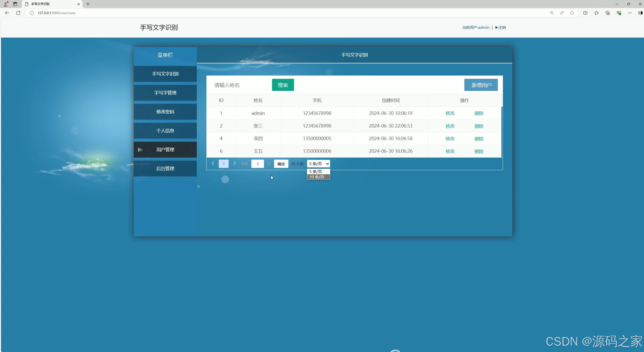Click the 新增用户 button
The image size is (644, 352).
pyautogui.click(x=481, y=85)
